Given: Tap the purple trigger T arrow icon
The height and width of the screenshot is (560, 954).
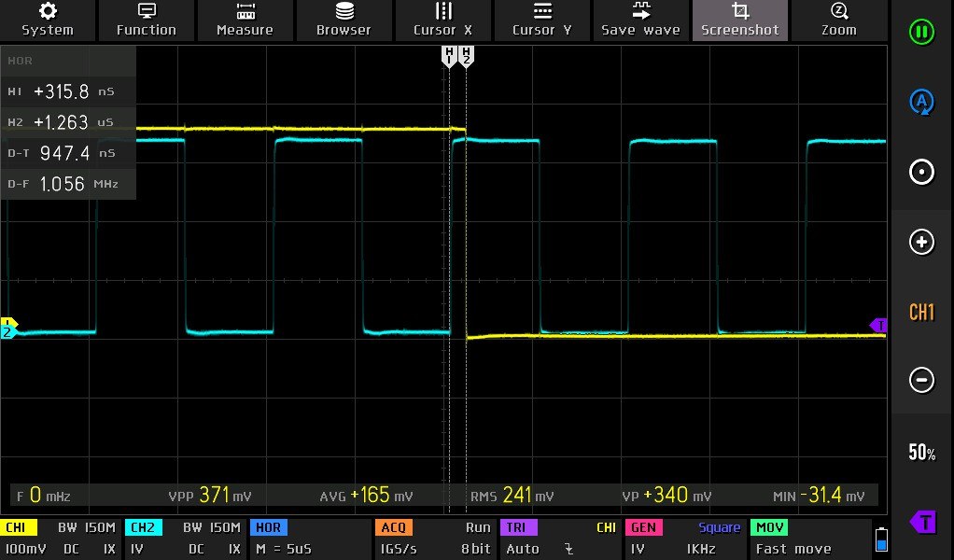Looking at the screenshot, I should [x=922, y=523].
